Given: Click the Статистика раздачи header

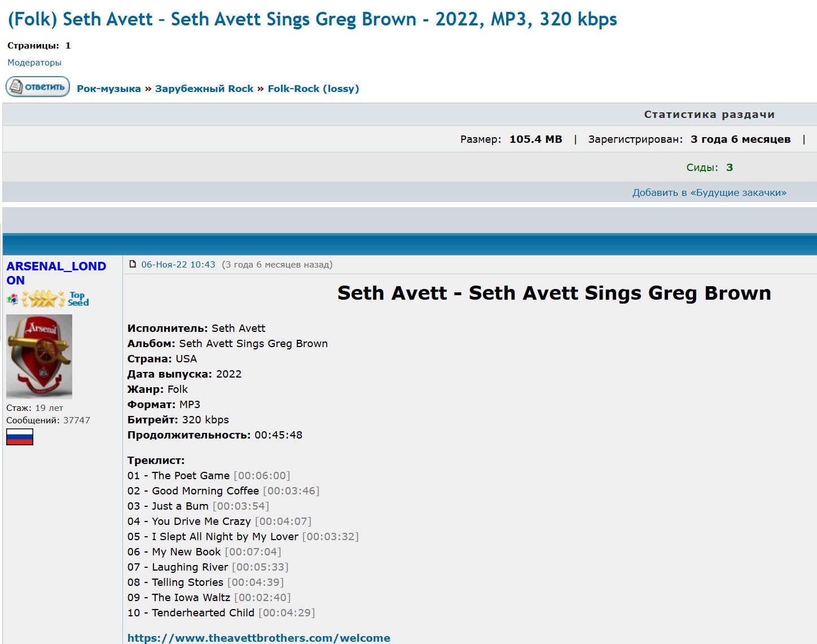Looking at the screenshot, I should (709, 115).
